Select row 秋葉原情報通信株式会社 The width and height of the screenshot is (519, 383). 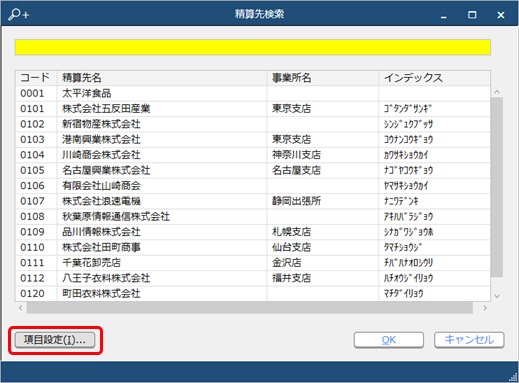(253, 216)
